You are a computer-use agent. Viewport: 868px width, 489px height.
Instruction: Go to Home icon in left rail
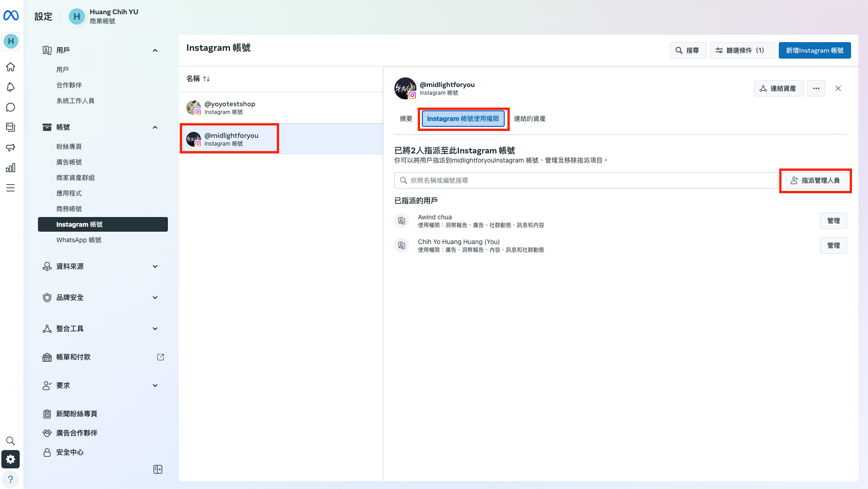coord(11,67)
